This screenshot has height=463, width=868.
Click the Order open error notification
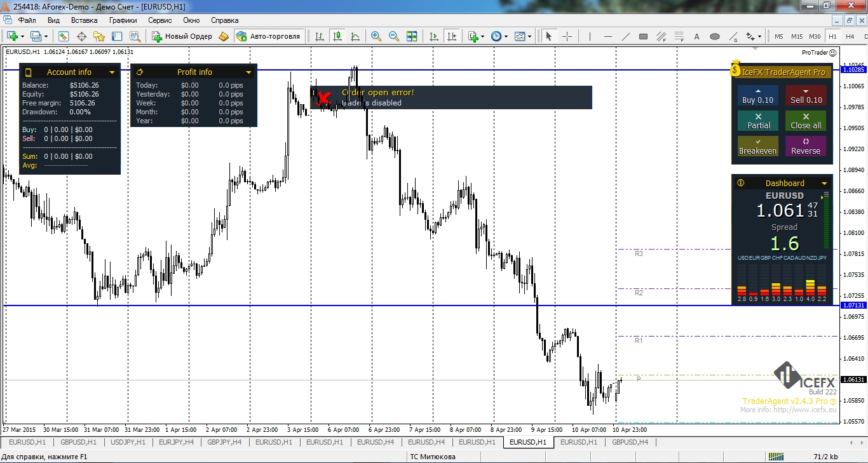tap(451, 97)
